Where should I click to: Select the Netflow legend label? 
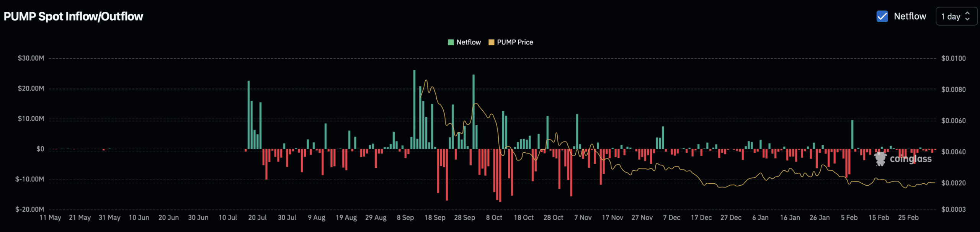pos(469,42)
